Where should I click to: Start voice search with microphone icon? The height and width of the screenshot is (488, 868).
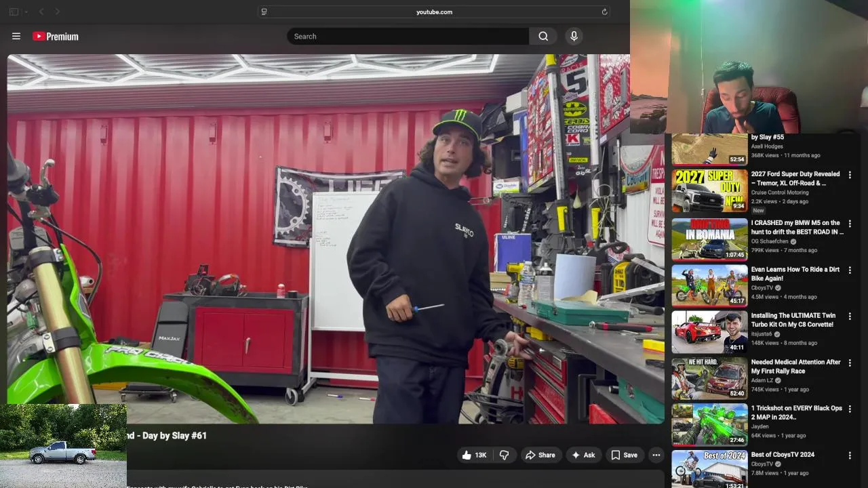tap(574, 37)
